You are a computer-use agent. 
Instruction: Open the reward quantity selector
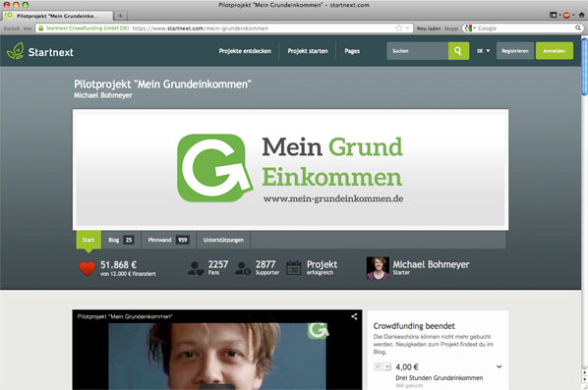pos(382,366)
